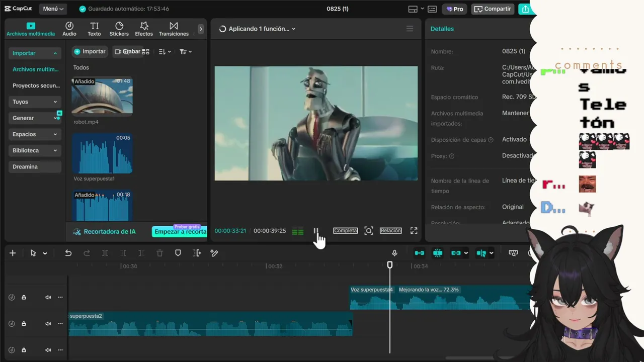Image resolution: width=644 pixels, height=362 pixels.
Task: Open the media filter dropdown
Action: click(186, 52)
